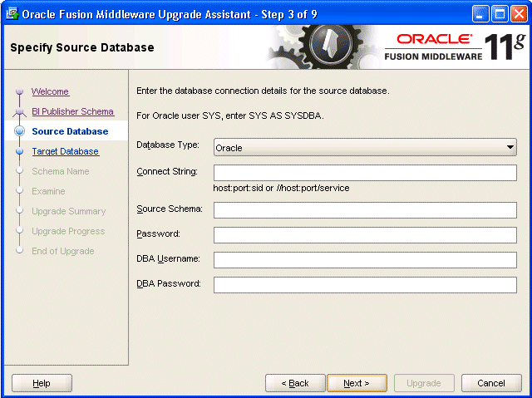Image resolution: width=532 pixels, height=398 pixels.
Task: Click the 'Upgrade Summary' step text
Action: click(68, 211)
